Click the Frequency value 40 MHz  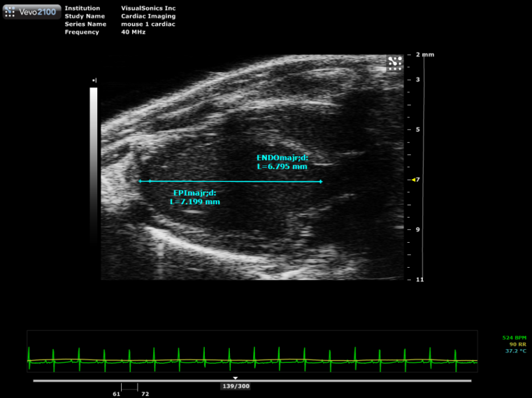point(133,32)
